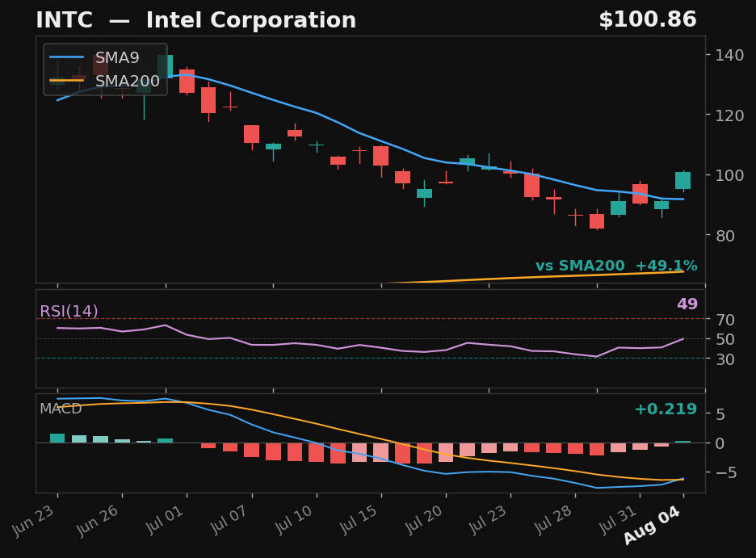Click the RSI 70 axis label

coord(725,320)
